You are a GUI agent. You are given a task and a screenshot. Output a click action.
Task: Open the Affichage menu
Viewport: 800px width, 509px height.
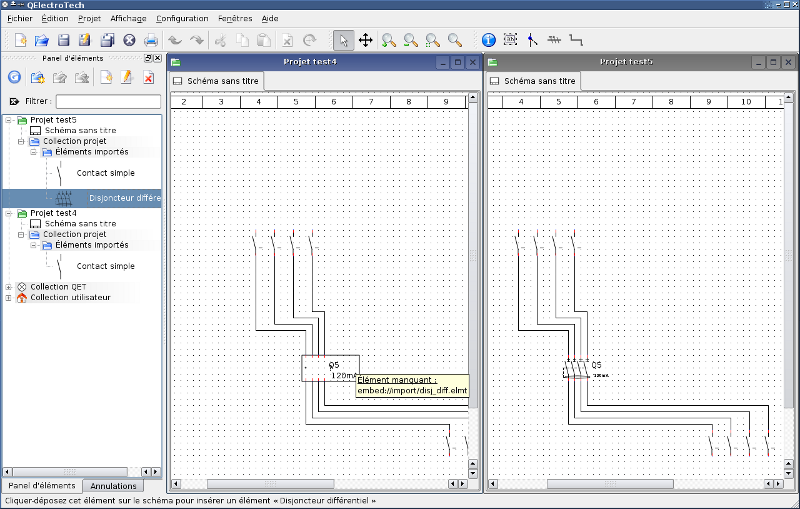coord(128,18)
